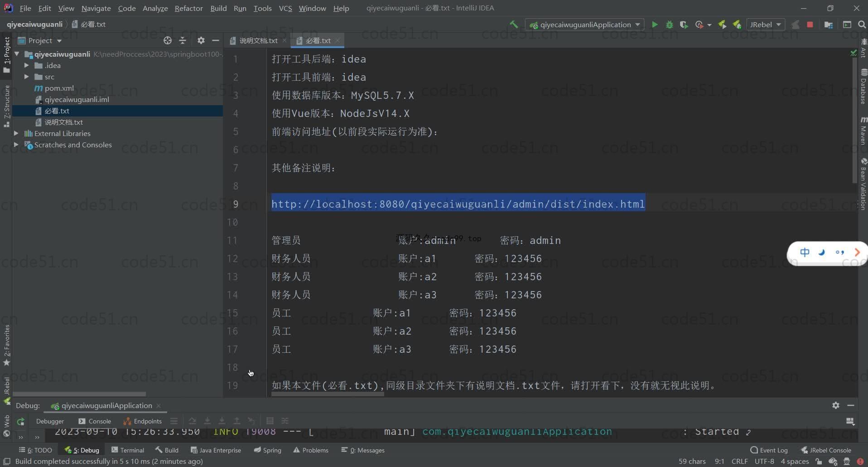Viewport: 868px width, 467px height.
Task: Open Search Everywhere magnifier icon
Action: pyautogui.click(x=862, y=24)
